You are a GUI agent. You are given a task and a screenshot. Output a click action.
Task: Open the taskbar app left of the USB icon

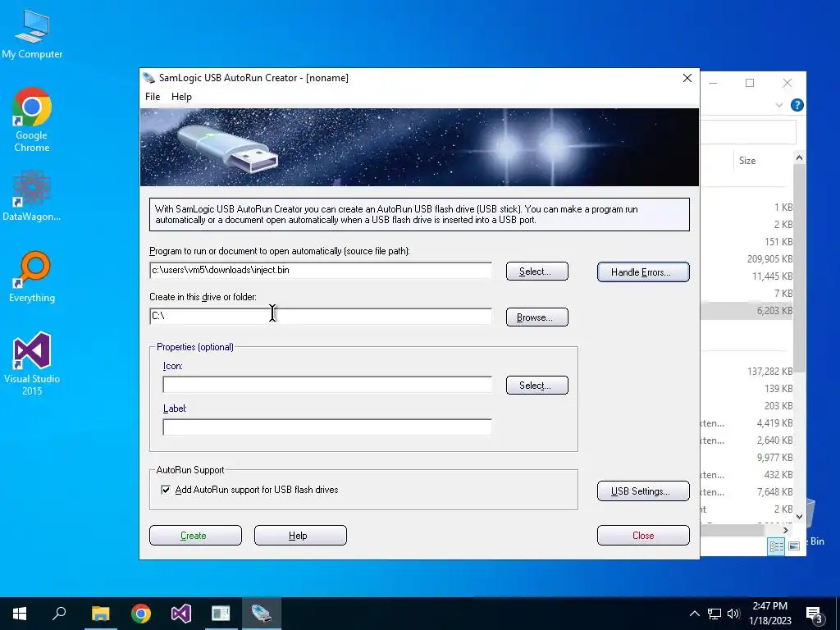[221, 614]
